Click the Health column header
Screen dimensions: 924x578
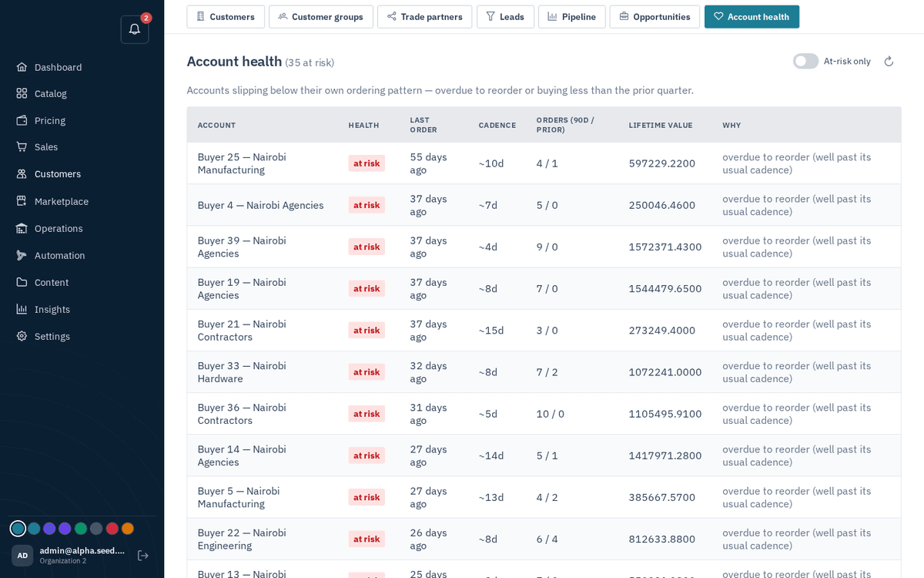[x=363, y=125]
